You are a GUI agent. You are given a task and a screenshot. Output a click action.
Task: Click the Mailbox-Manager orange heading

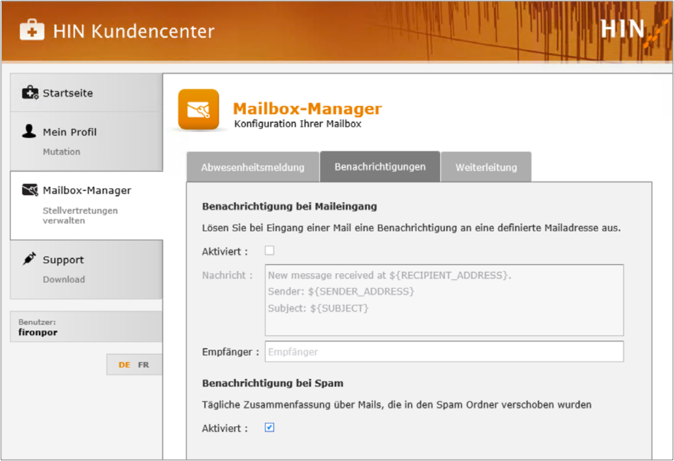click(x=307, y=108)
